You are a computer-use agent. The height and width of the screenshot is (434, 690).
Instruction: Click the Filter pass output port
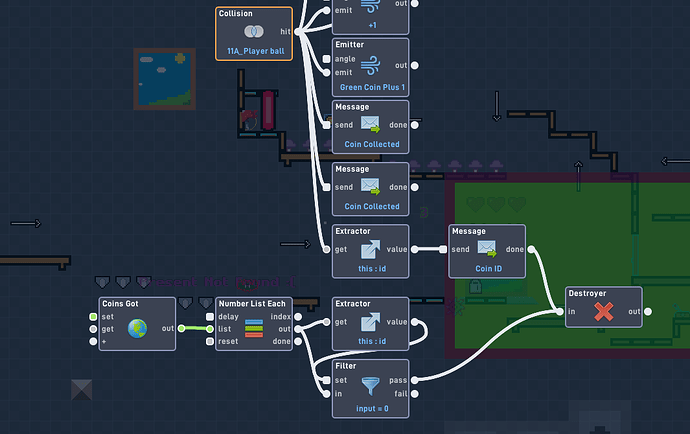(x=415, y=380)
